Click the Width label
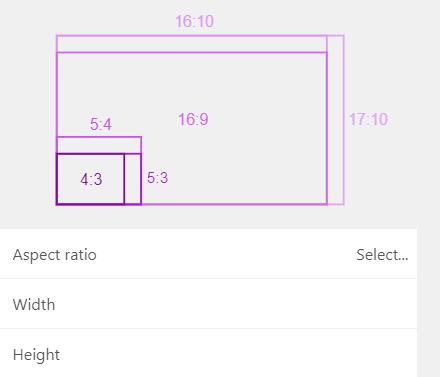 [x=34, y=305]
